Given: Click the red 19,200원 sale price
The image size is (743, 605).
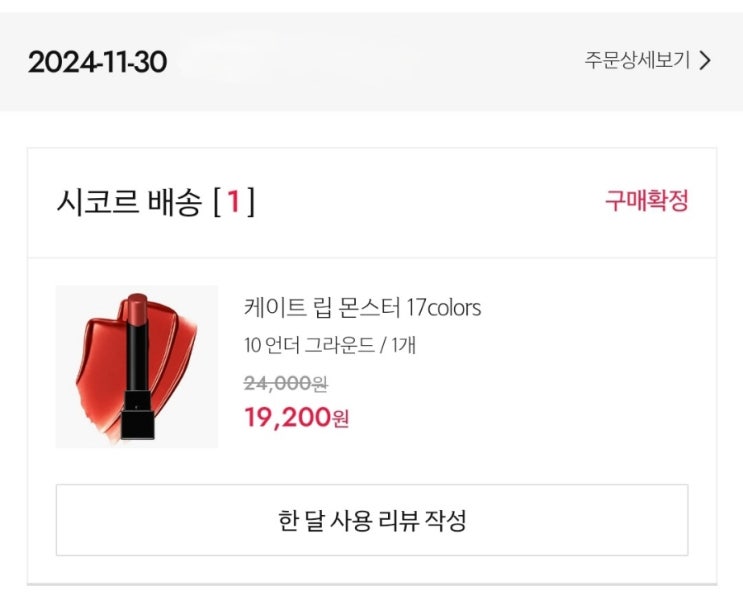Looking at the screenshot, I should coord(296,417).
